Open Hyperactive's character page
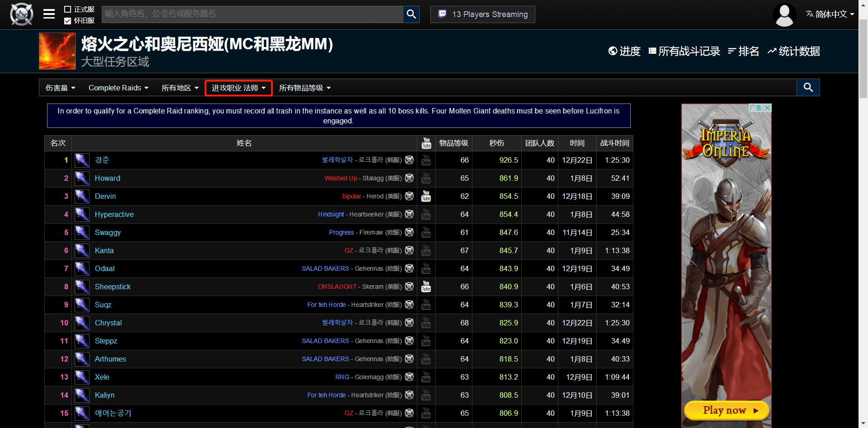 pos(114,214)
